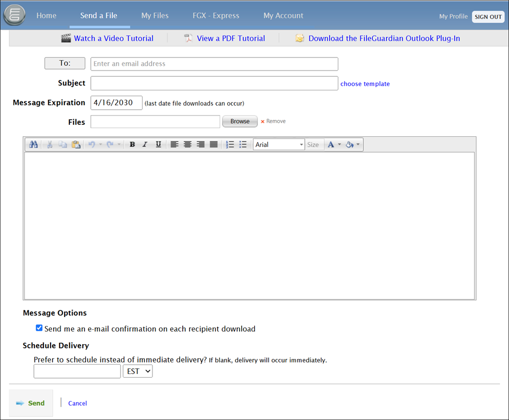This screenshot has width=509, height=420.
Task: Open My Profile link
Action: (x=453, y=17)
